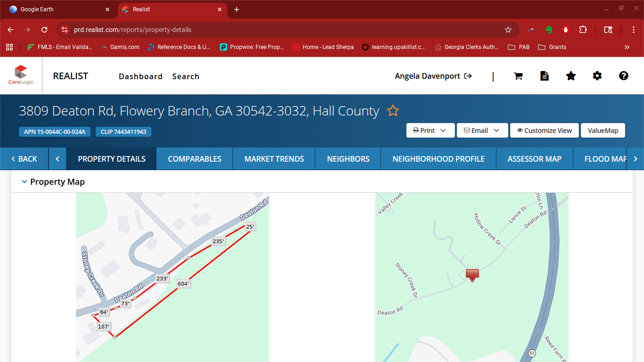Bookmark this page with the star icon

(x=508, y=30)
